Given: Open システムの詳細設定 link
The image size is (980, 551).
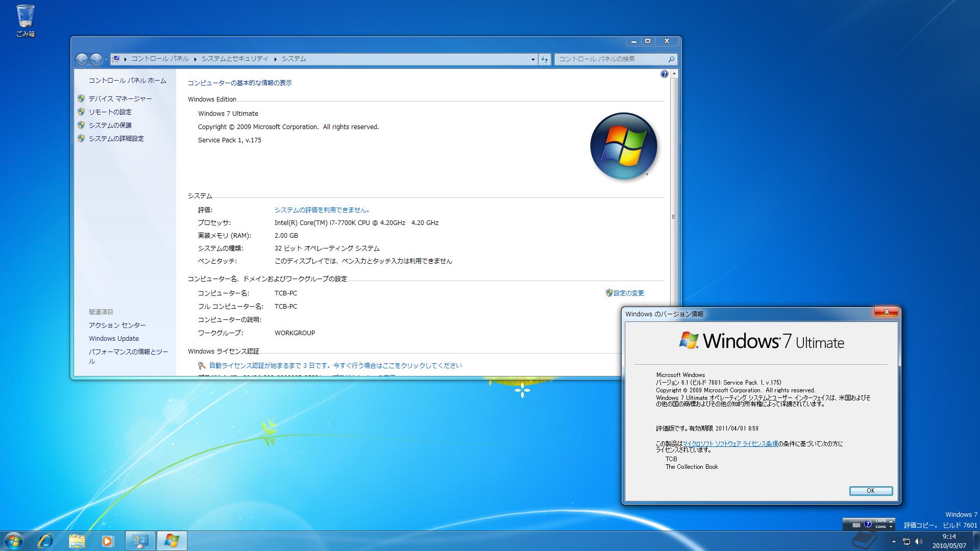Looking at the screenshot, I should click(116, 139).
